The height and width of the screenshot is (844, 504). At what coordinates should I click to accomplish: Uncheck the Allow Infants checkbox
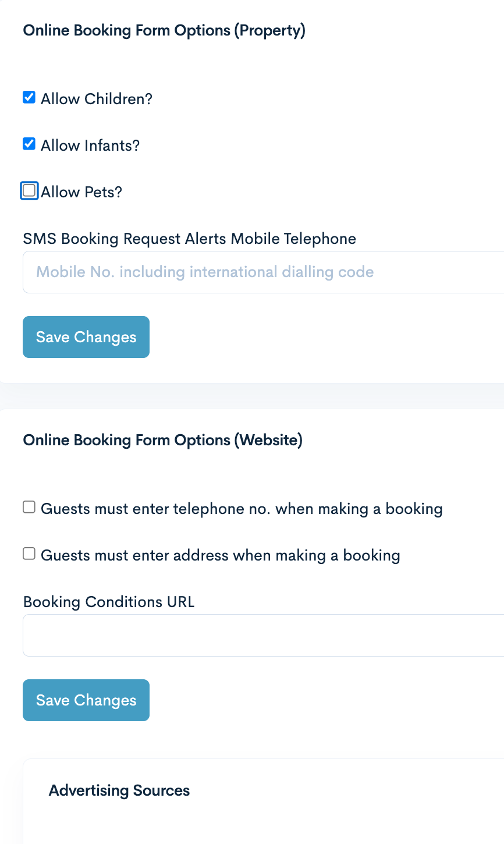29,144
